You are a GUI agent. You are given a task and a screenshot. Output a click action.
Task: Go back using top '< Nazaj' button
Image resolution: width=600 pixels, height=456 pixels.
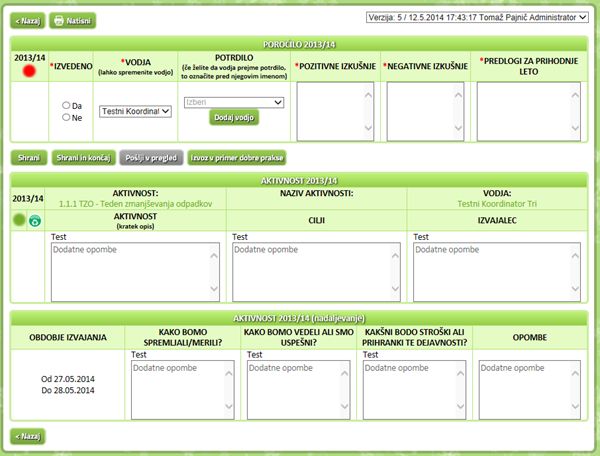click(x=27, y=20)
